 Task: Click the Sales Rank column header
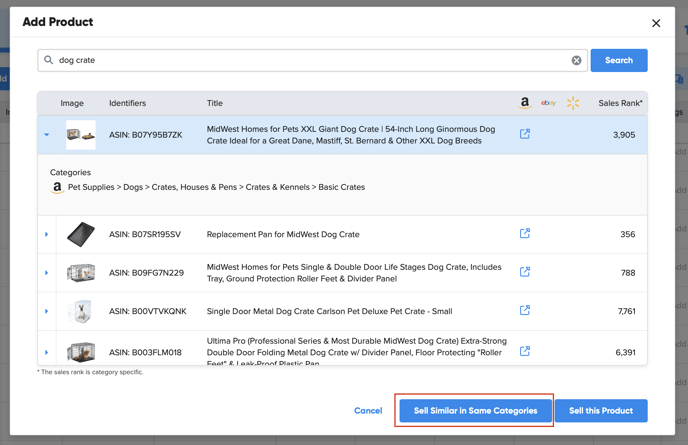620,103
